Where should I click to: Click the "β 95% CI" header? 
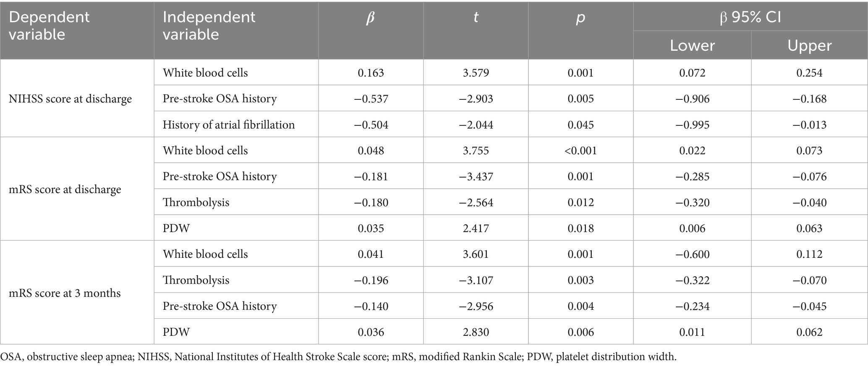pos(750,17)
